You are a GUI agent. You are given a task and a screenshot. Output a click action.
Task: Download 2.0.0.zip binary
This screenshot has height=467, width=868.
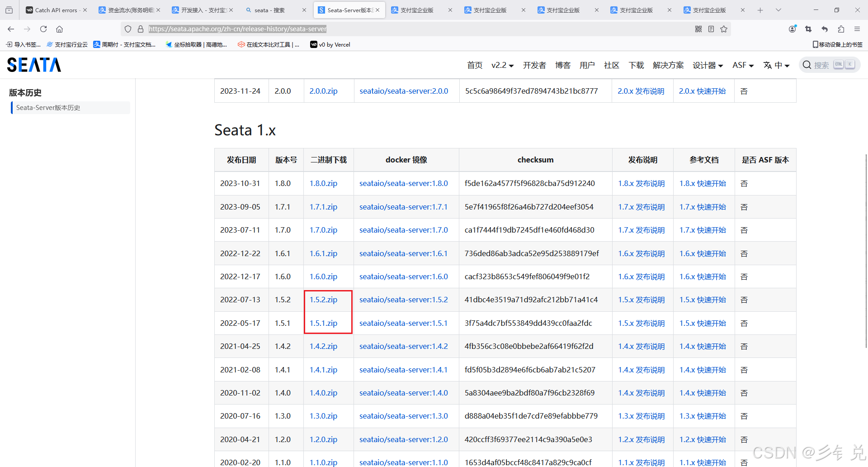pos(323,91)
